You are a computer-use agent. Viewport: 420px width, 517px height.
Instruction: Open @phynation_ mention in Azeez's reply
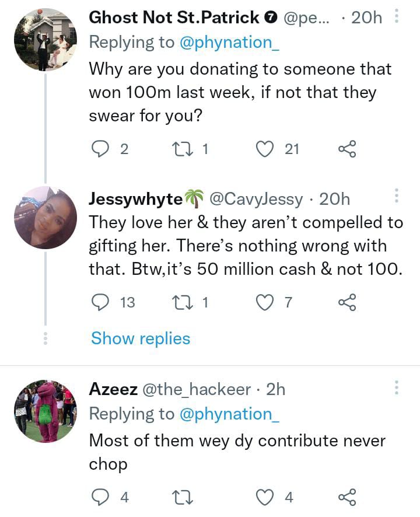pyautogui.click(x=226, y=414)
